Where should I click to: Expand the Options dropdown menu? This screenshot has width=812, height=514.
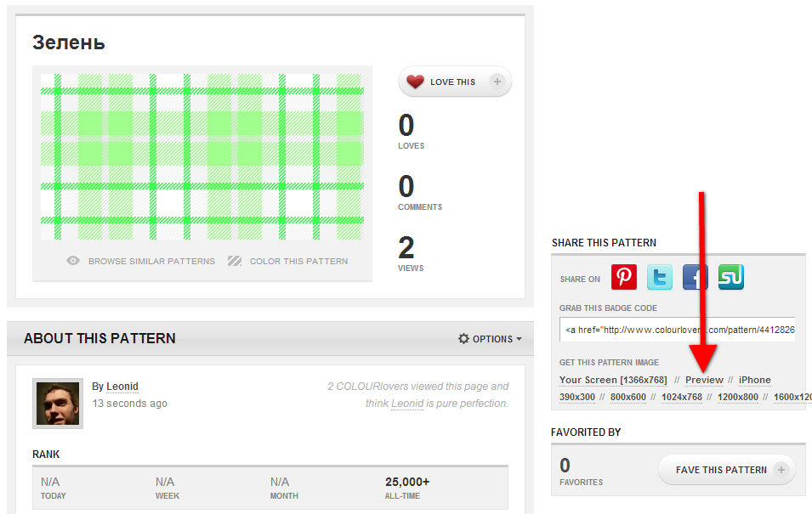[x=490, y=339]
